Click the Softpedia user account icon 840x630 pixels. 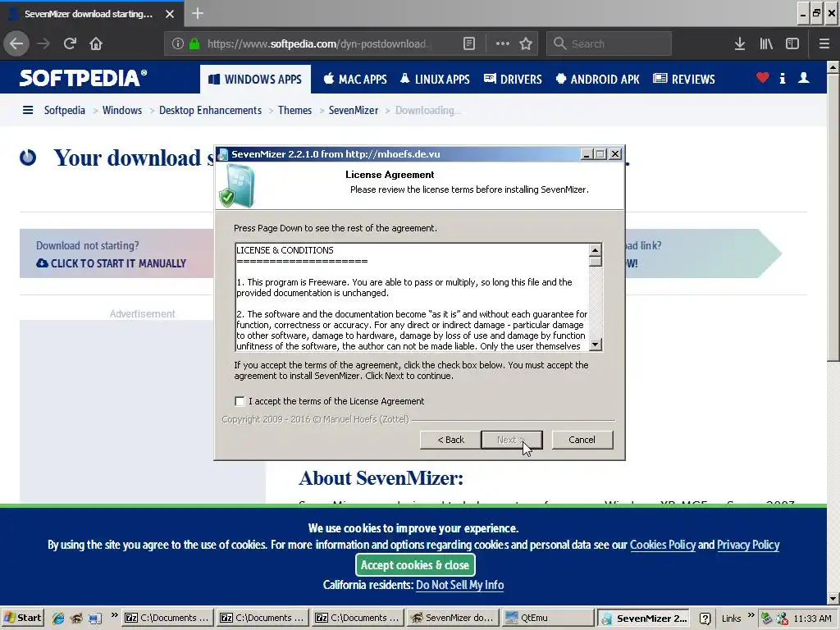(804, 78)
